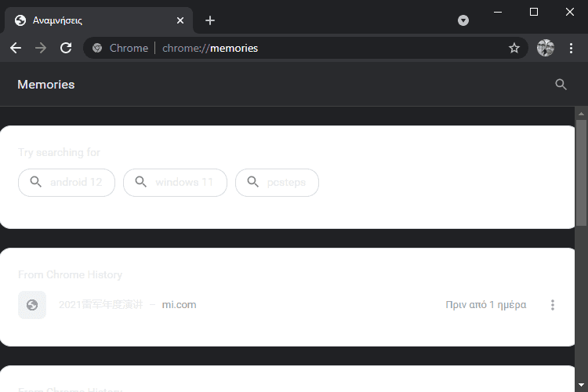Image resolution: width=588 pixels, height=392 pixels.
Task: Click the From Chrome History heading above mi.com
Action: [x=70, y=274]
